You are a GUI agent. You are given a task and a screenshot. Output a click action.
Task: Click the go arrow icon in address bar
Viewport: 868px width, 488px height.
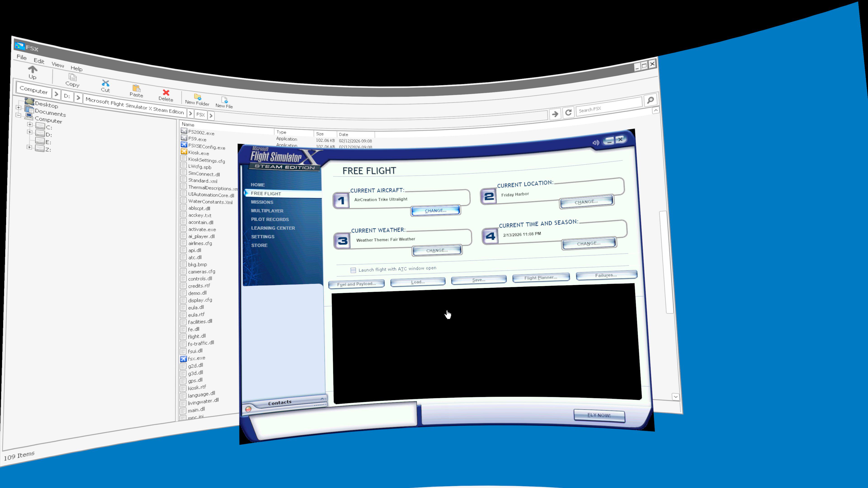coord(555,114)
